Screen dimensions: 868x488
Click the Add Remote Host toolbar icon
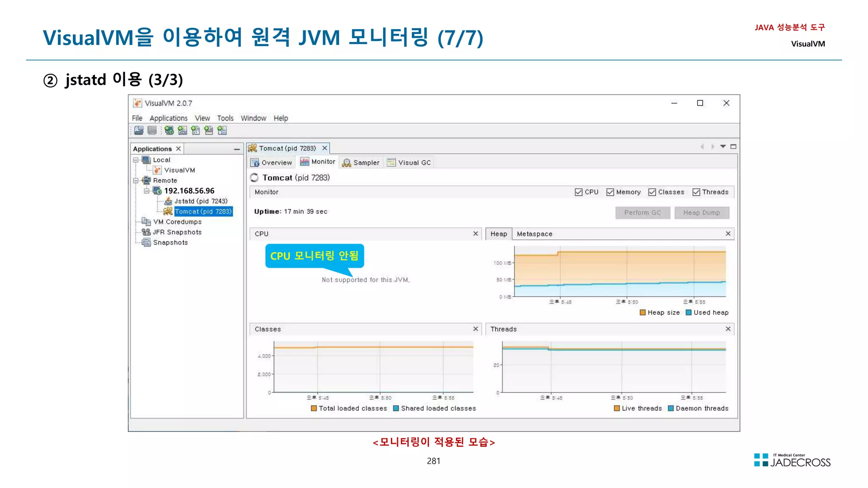click(169, 130)
